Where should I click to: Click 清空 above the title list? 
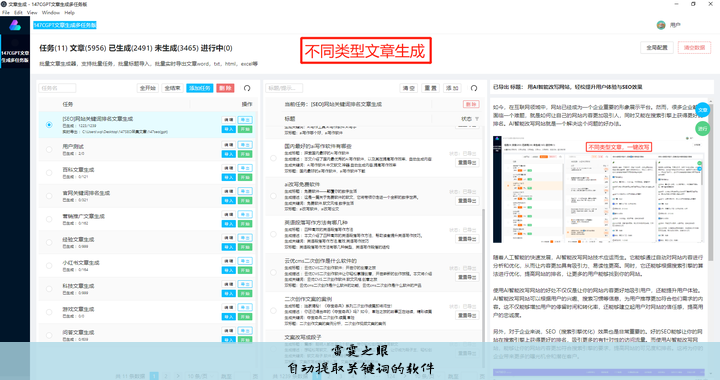click(x=409, y=88)
